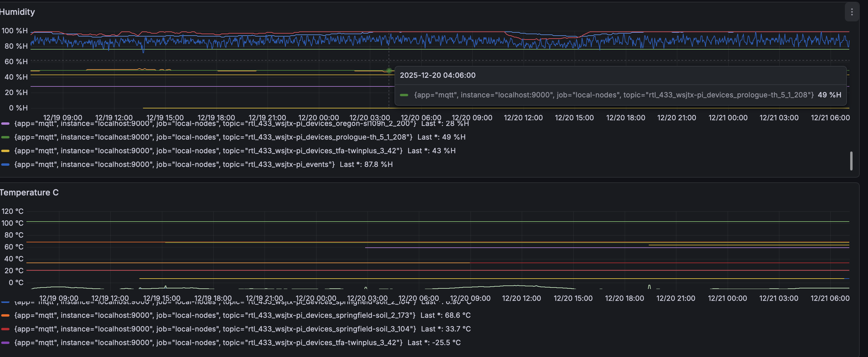Click the blue color swatch for rtl_433_wsjtx-pi_events
Image resolution: width=868 pixels, height=357 pixels.
5,165
